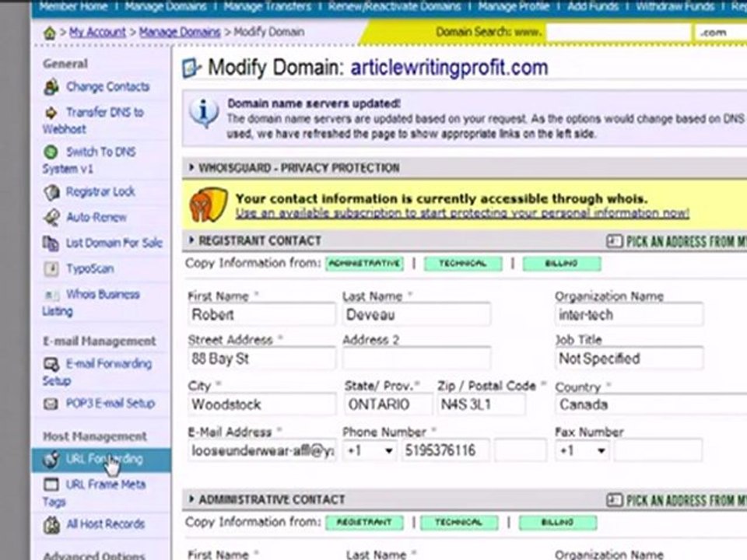Screen dimensions: 747x560
Task: Copy administrative info from Registrant
Action: [x=364, y=523]
